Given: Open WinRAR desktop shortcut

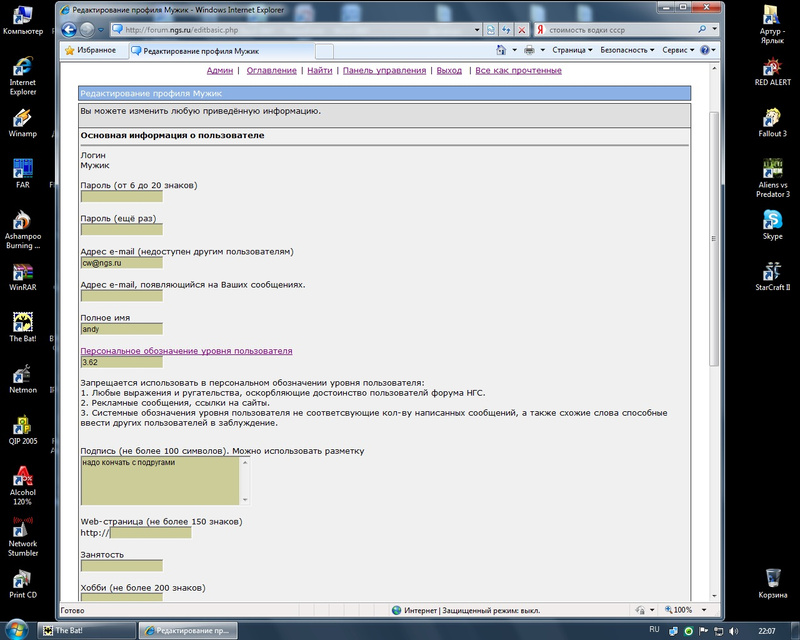Looking at the screenshot, I should coord(22,277).
